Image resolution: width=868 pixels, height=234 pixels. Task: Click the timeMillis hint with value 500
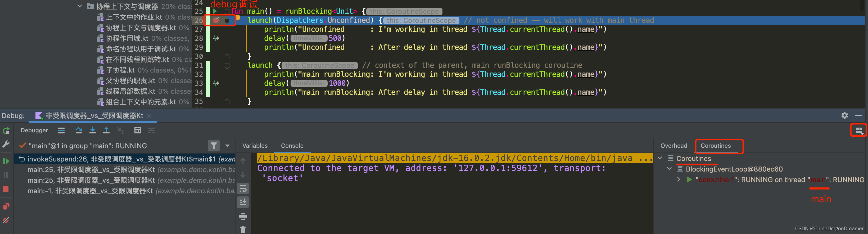coord(309,38)
